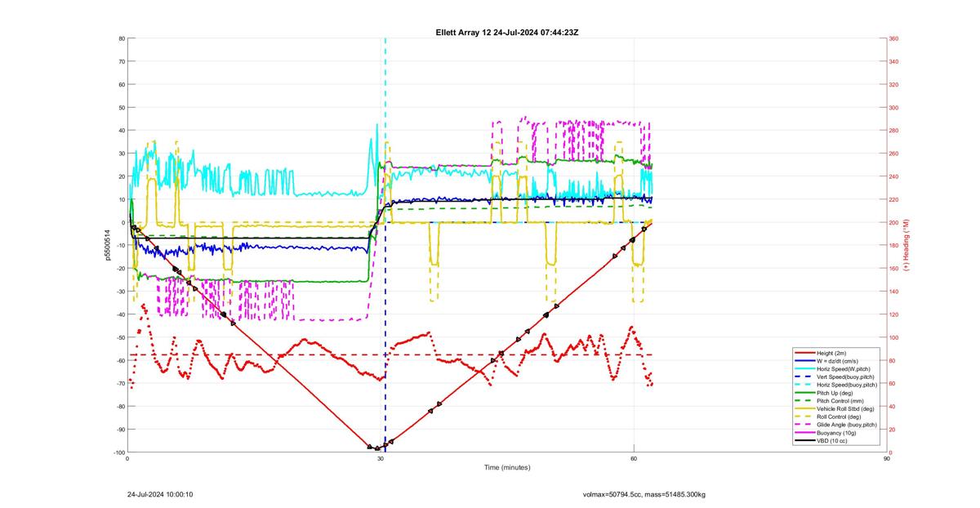Click the left axis tick label '40'

pos(121,131)
